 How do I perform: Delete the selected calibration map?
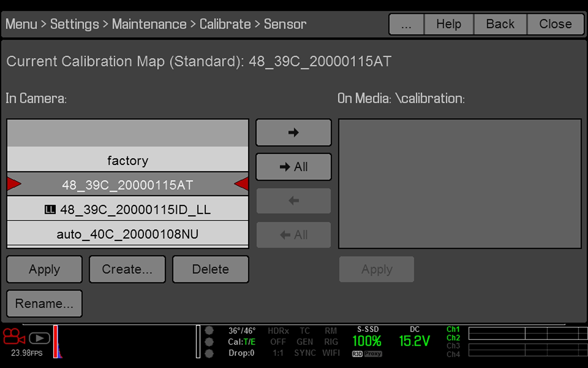coord(210,269)
